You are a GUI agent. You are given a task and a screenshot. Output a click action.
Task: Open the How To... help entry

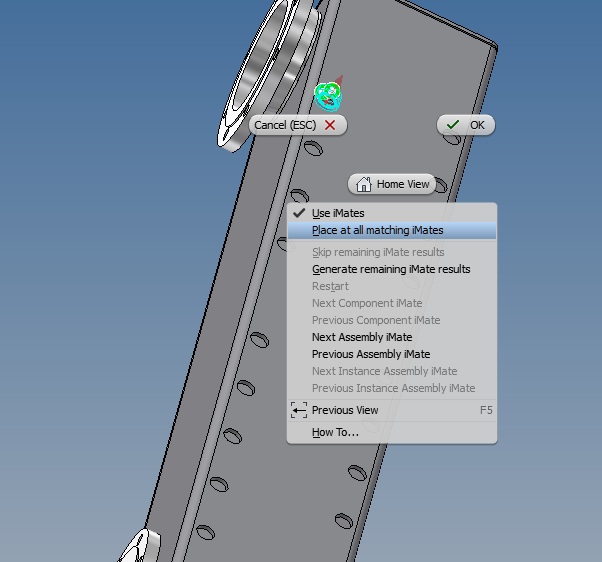click(335, 432)
